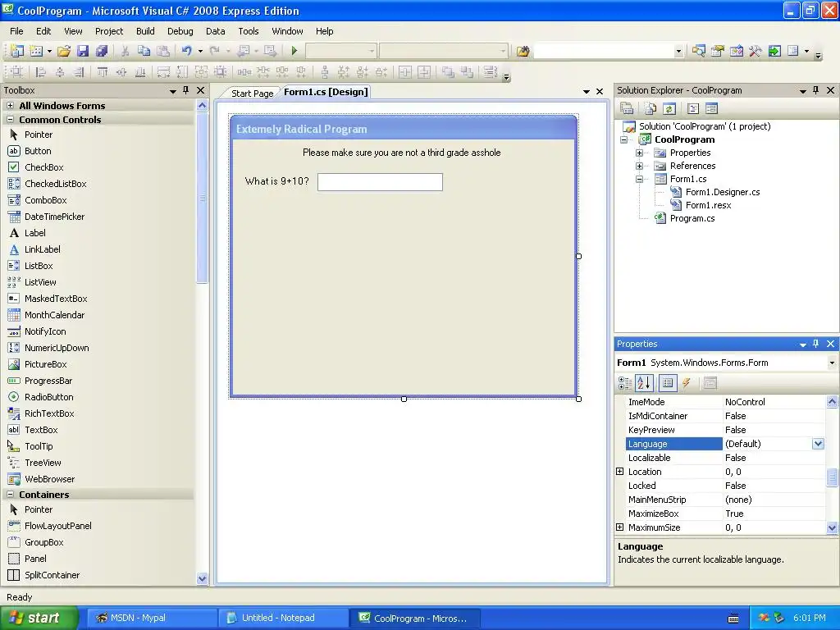Viewport: 840px width, 630px height.
Task: Click Solution Explorer's Properties icon
Action: (627, 109)
